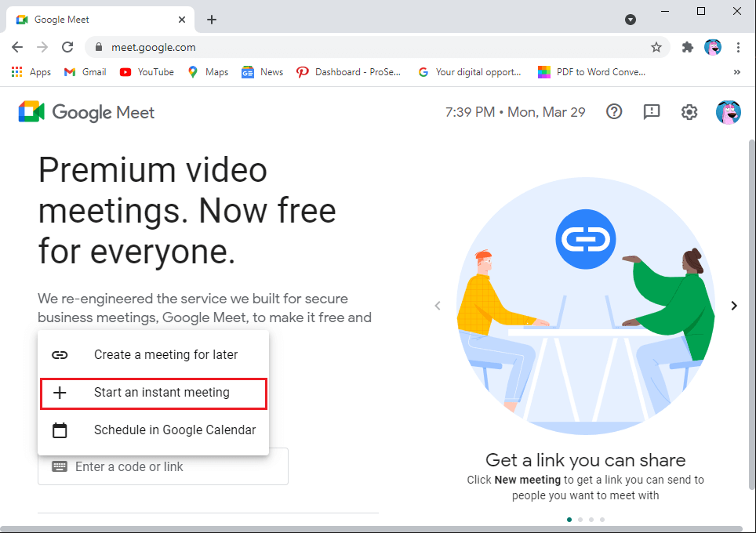
Task: Show next carousel slide arrow
Action: [x=734, y=306]
